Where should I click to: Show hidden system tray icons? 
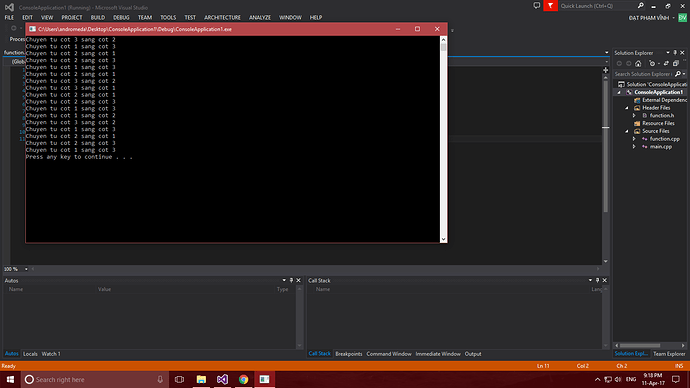(597, 379)
